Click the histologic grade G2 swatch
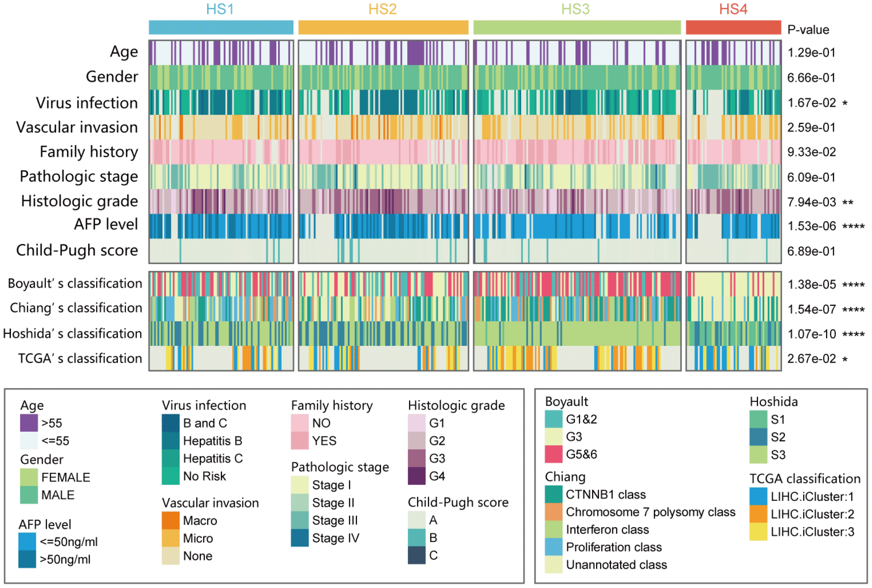Screen dimensions: 872x588 pos(417,440)
